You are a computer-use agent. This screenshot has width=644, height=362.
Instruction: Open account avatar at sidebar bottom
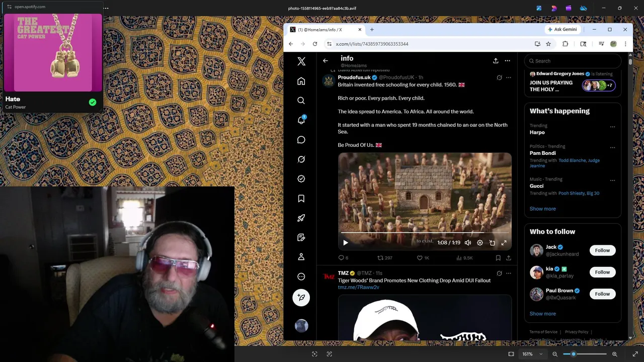click(x=301, y=326)
